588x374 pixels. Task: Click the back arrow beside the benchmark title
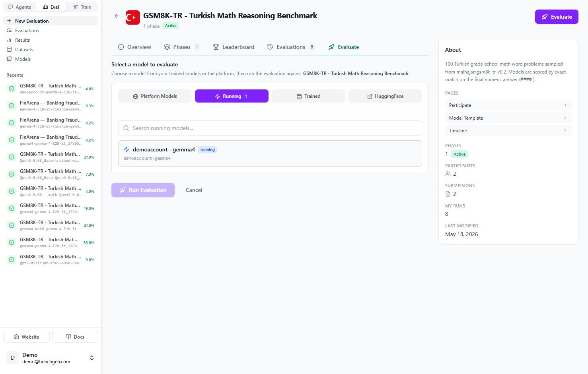click(117, 16)
